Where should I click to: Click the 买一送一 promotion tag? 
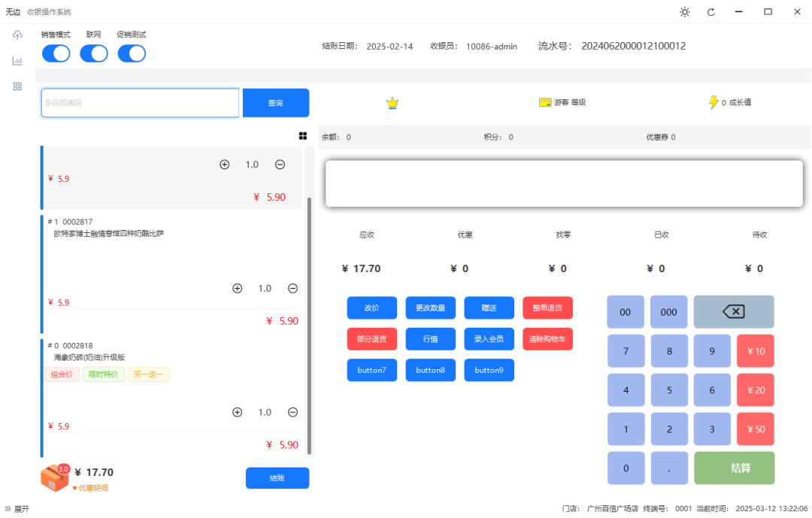(x=148, y=374)
